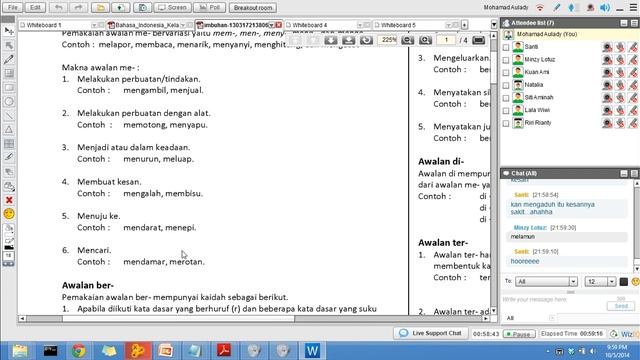Click the microphone icon at top right
This screenshot has width=640, height=360.
[x=571, y=8]
